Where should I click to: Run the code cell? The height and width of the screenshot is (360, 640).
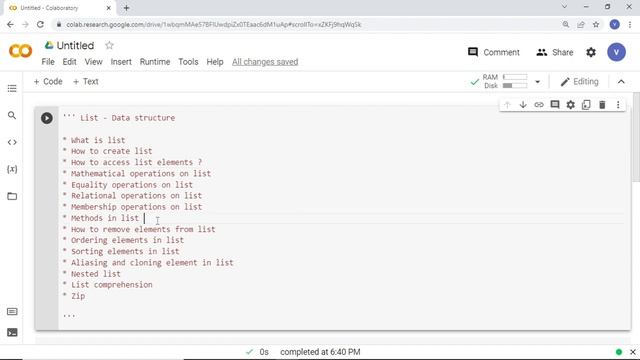click(x=47, y=118)
